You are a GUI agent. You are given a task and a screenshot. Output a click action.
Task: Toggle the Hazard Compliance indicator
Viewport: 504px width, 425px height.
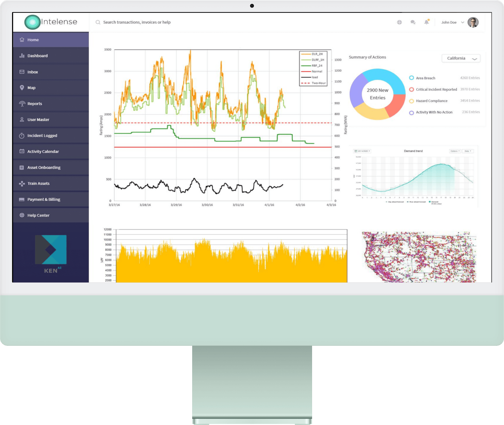411,101
